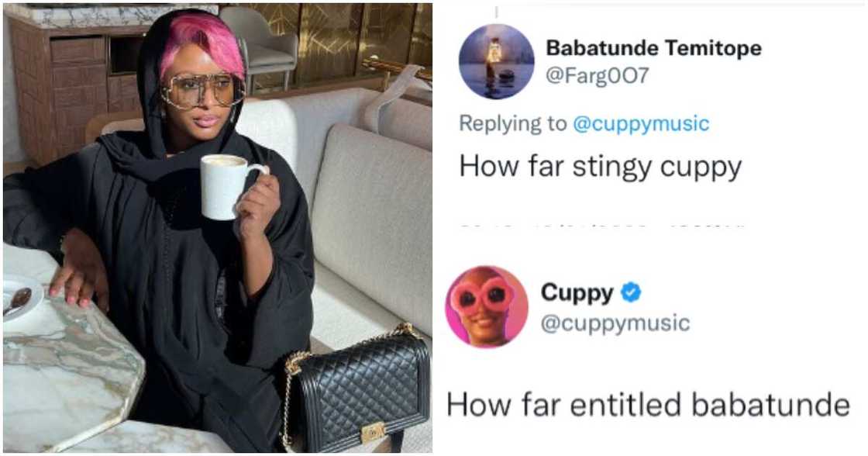Open the Babatunde Temitope display name
Screen dimensions: 868x456
pyautogui.click(x=654, y=48)
